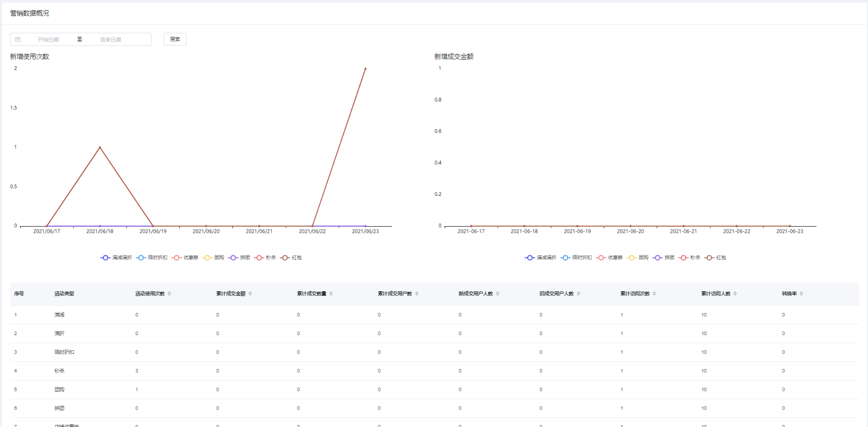Toggle 团购 legend marker in 新增成交金额 chart
The height and width of the screenshot is (427, 868).
click(632, 258)
